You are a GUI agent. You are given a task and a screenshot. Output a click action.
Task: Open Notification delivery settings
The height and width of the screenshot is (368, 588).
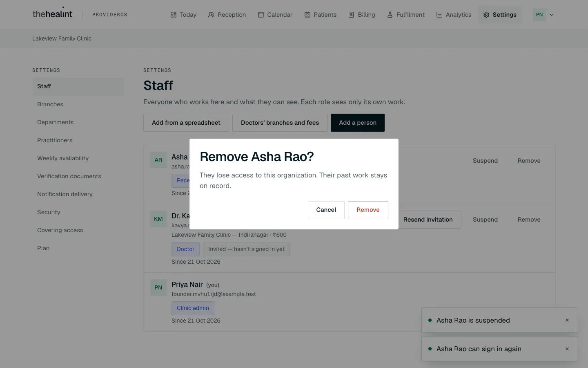(78, 194)
